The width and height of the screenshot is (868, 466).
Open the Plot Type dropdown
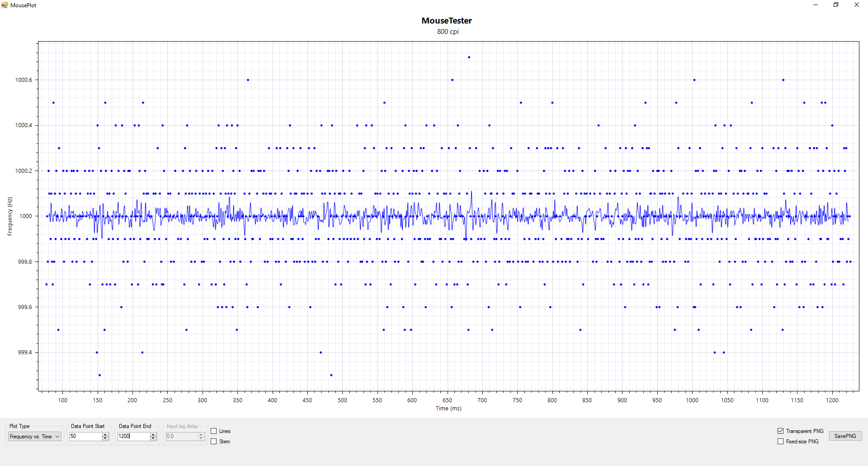[35, 437]
